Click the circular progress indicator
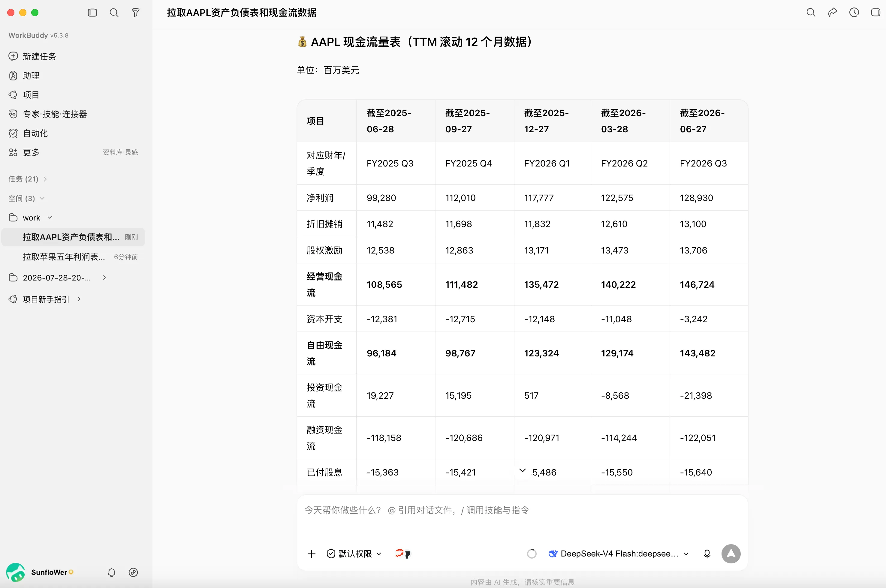This screenshot has width=886, height=588. 532,554
